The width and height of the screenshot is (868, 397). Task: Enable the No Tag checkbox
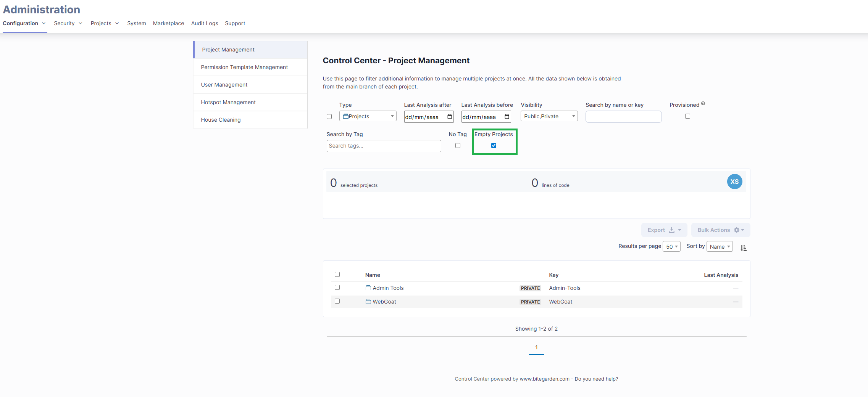coord(458,145)
